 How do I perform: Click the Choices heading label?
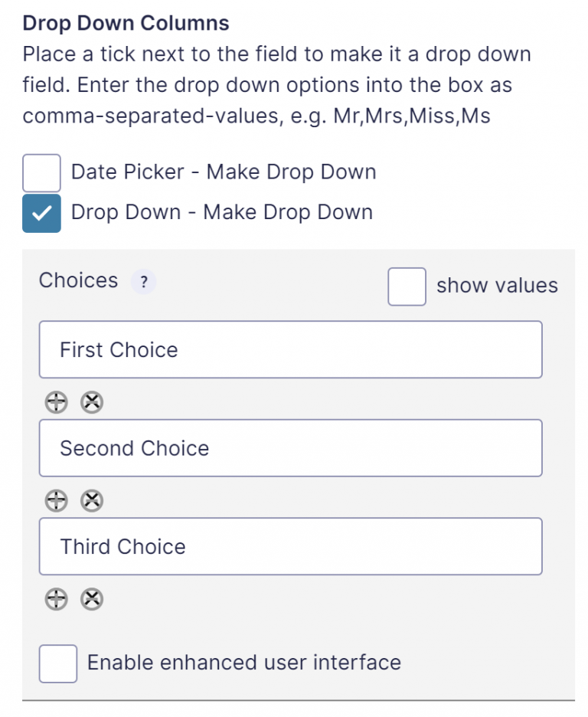coord(78,280)
